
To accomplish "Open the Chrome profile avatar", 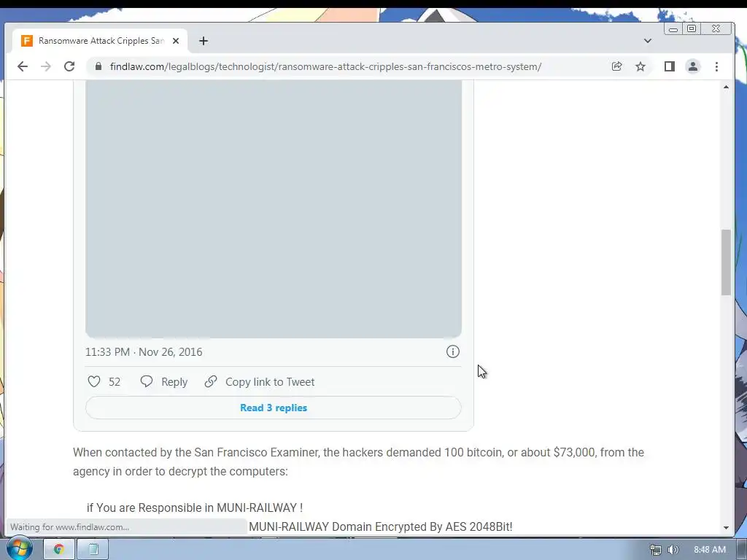I will click(x=693, y=66).
